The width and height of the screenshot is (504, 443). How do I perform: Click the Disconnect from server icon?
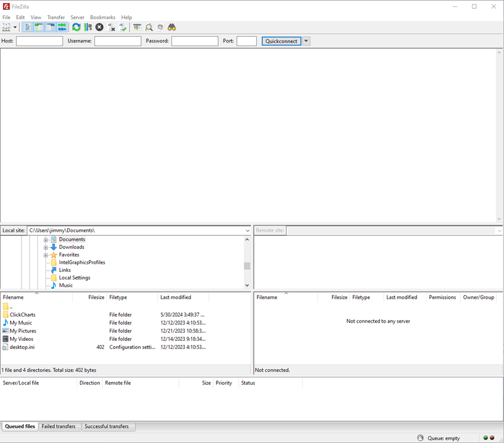point(111,27)
